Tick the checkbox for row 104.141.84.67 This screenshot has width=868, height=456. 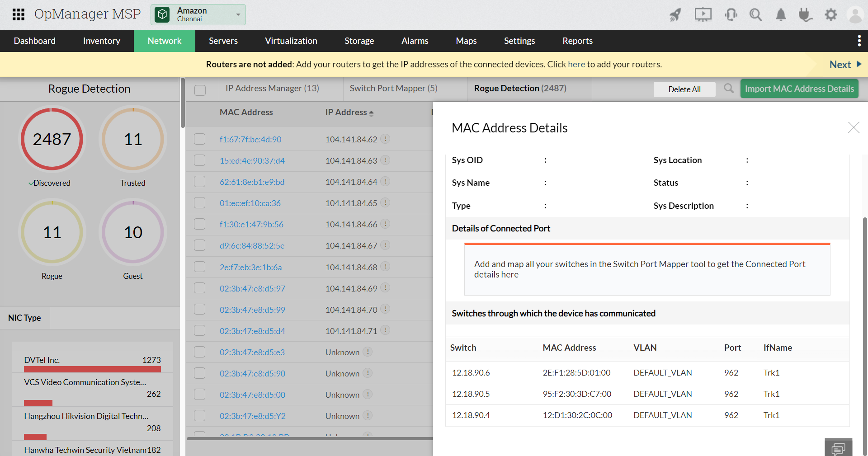tap(199, 245)
